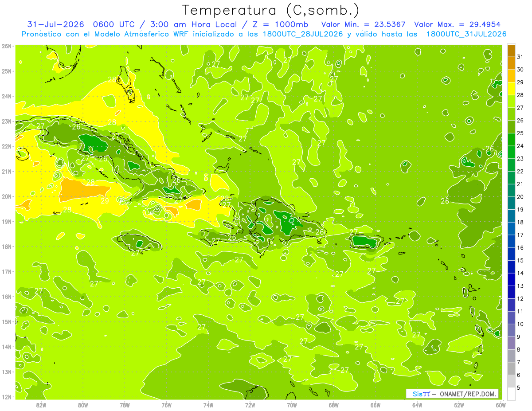Click the "12N" latitude axis label
Screen dimensions: 532x411
click(6, 397)
